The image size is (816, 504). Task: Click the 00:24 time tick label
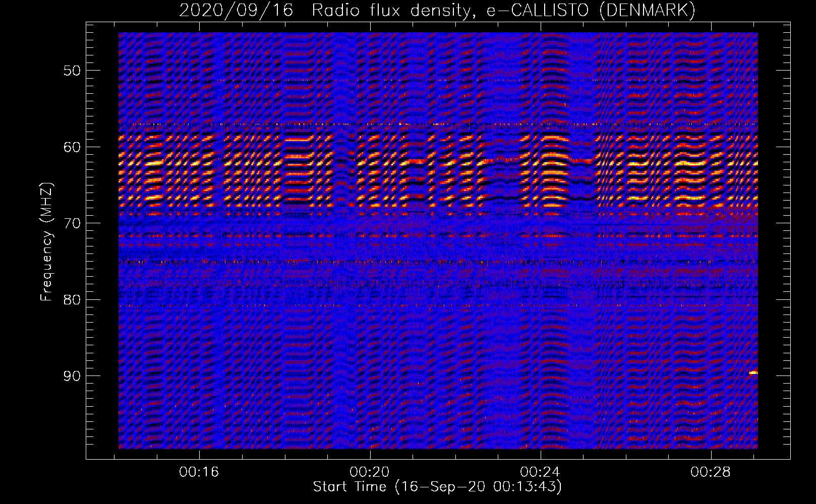540,472
